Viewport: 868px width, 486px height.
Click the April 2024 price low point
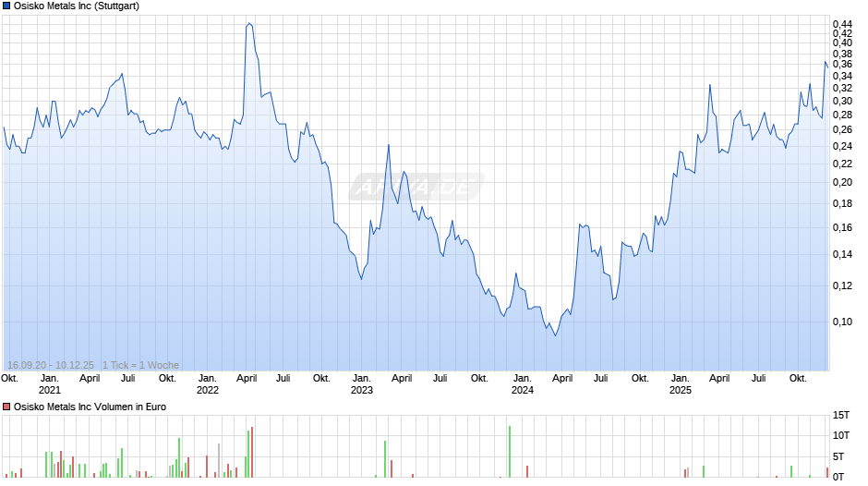(555, 334)
